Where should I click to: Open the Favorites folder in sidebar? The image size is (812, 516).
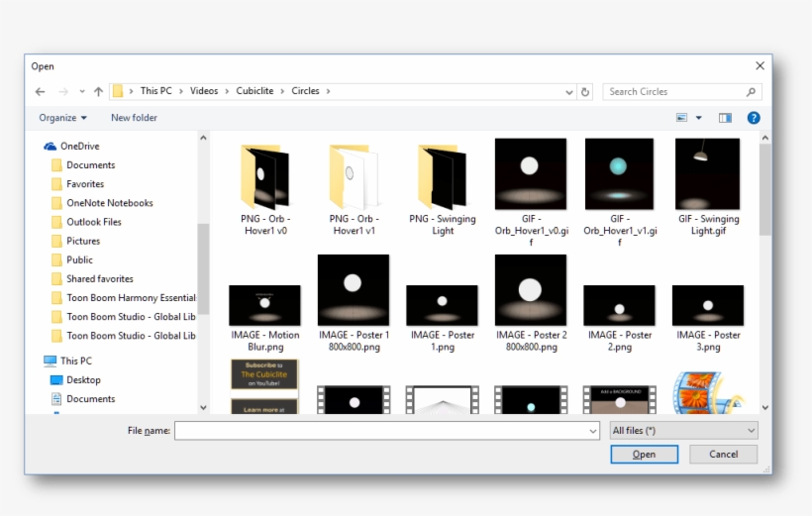[85, 184]
